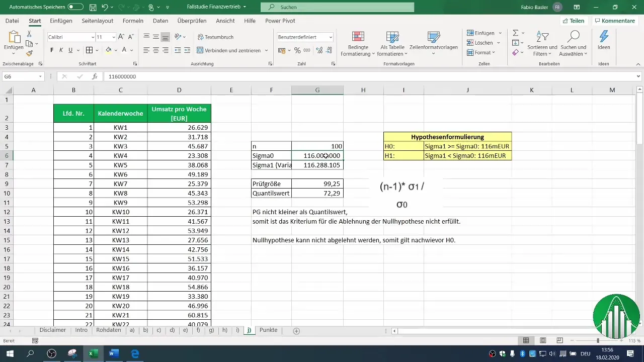Align text left
The height and width of the screenshot is (362, 644).
coord(146,50)
